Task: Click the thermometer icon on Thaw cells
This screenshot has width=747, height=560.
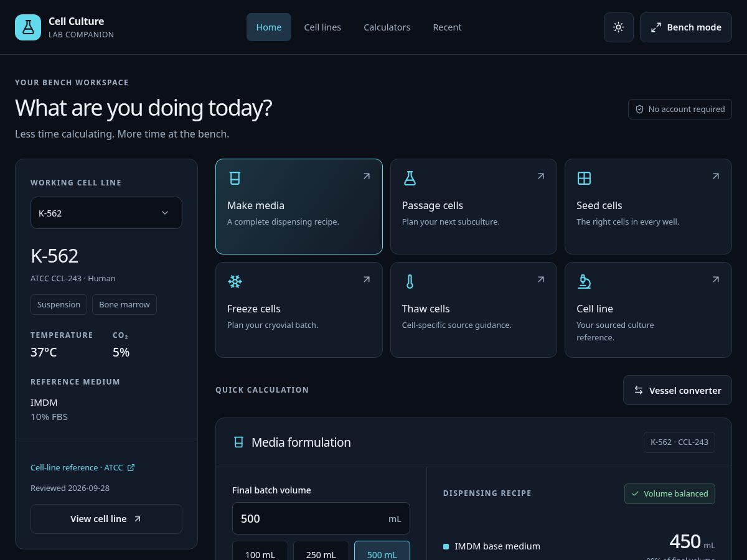Action: (x=410, y=281)
